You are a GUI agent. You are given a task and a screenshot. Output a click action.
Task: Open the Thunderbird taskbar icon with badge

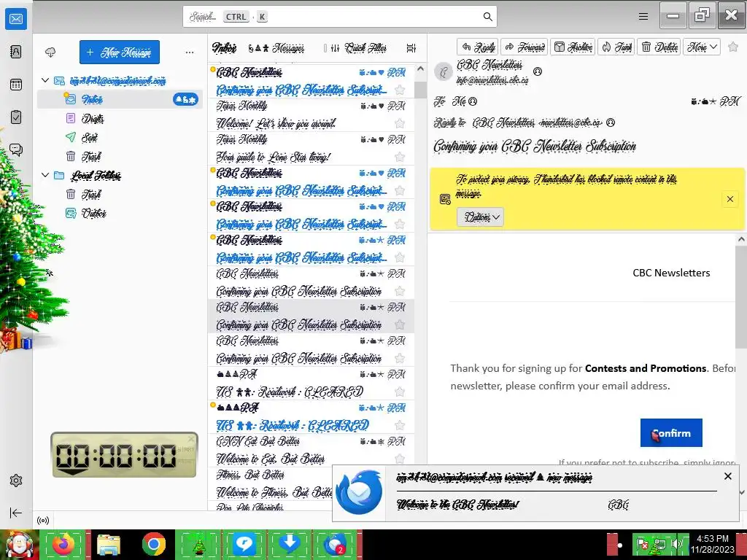point(335,544)
